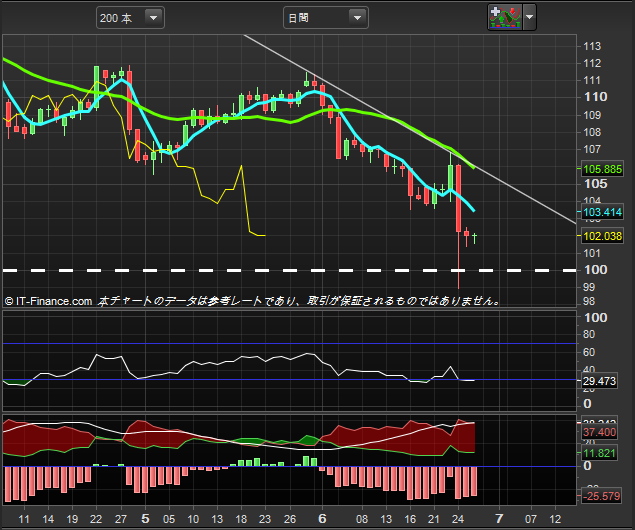Open the 日間 timeframe dropdown
The height and width of the screenshot is (530, 635).
[326, 18]
